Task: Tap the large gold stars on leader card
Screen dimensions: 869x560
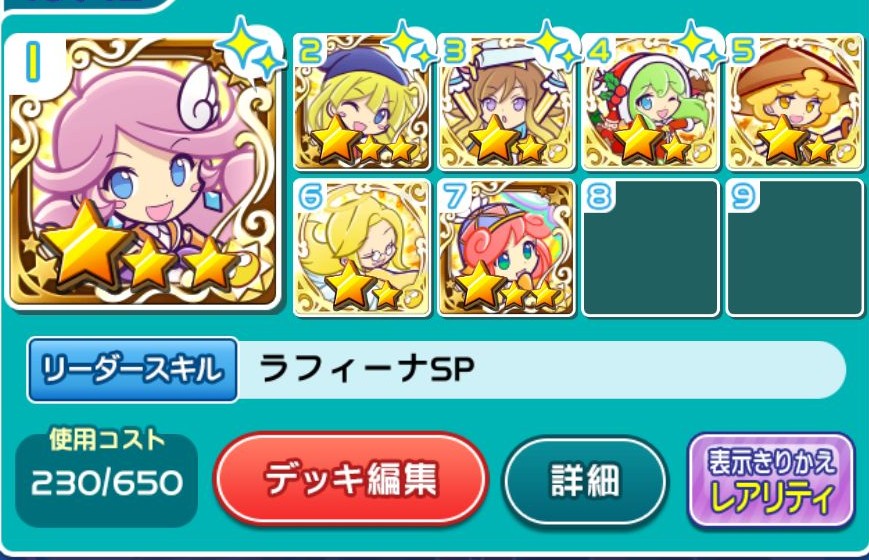Action: pos(140,246)
